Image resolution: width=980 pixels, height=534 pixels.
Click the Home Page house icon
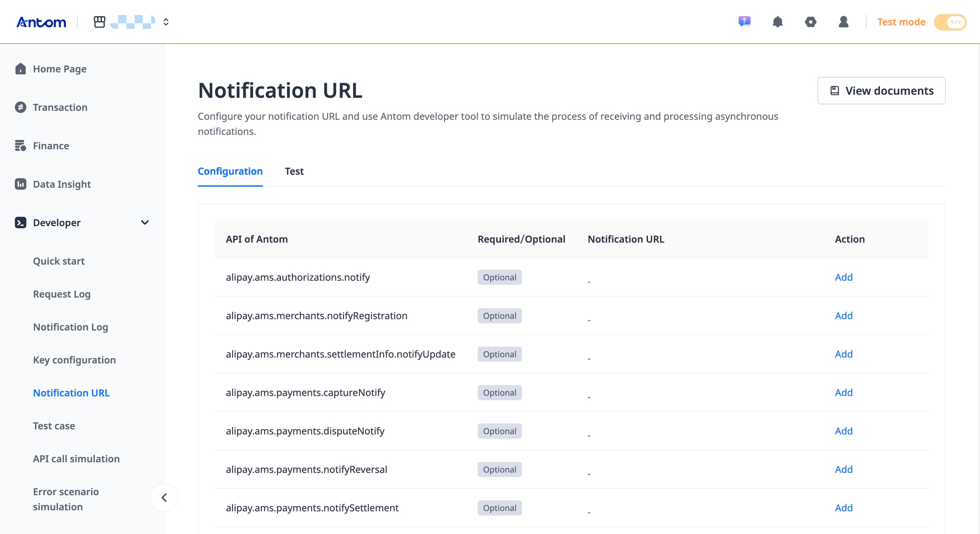(x=21, y=69)
